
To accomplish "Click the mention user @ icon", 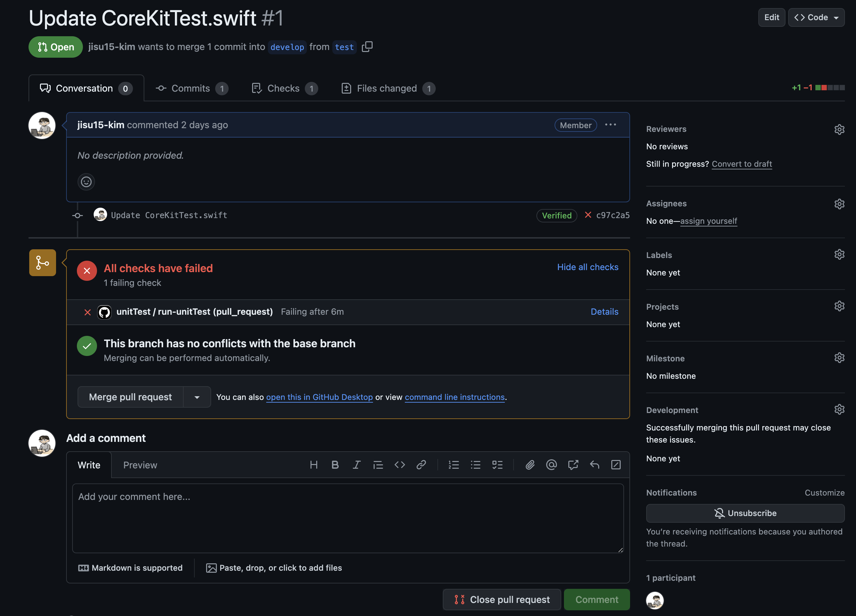I will tap(552, 465).
